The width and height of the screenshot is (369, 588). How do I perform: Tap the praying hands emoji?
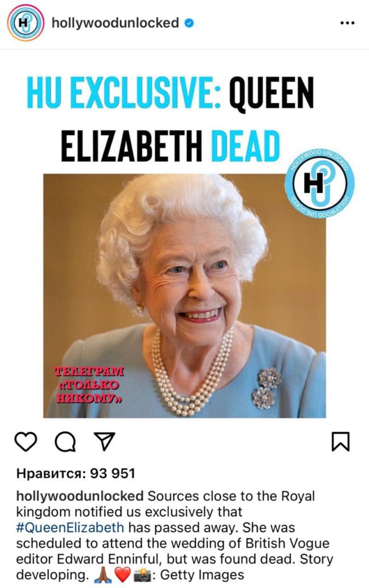tap(102, 574)
